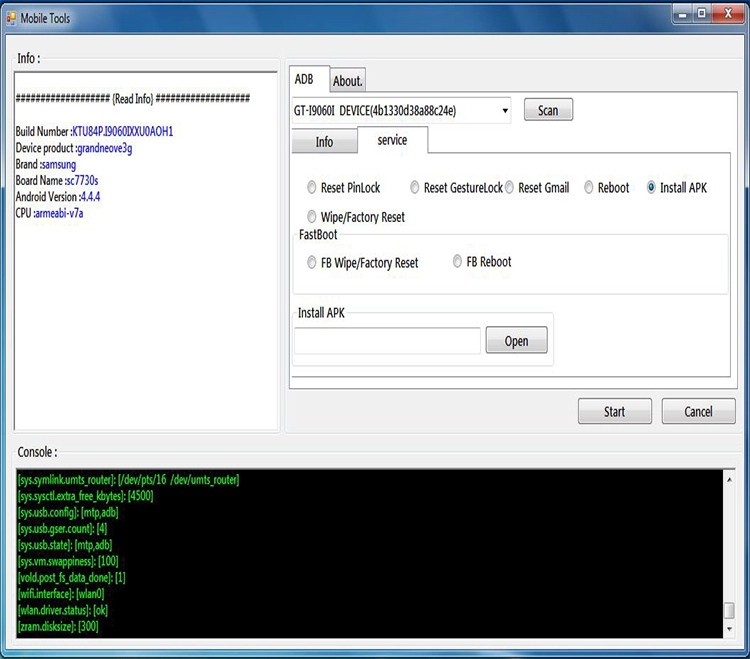Click console line vold.post_fs_data_done 1
The height and width of the screenshot is (659, 750).
72,578
